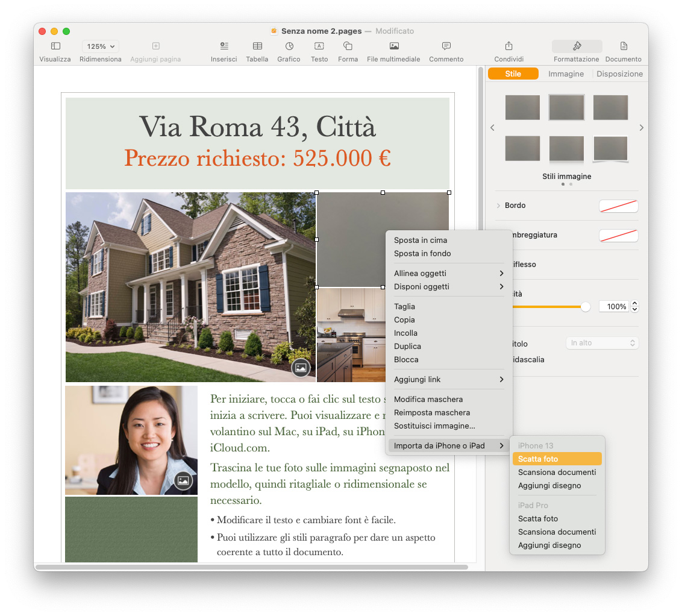Image resolution: width=682 pixels, height=616 pixels.
Task: Click the placeholder icon on the house photo
Action: 301,368
